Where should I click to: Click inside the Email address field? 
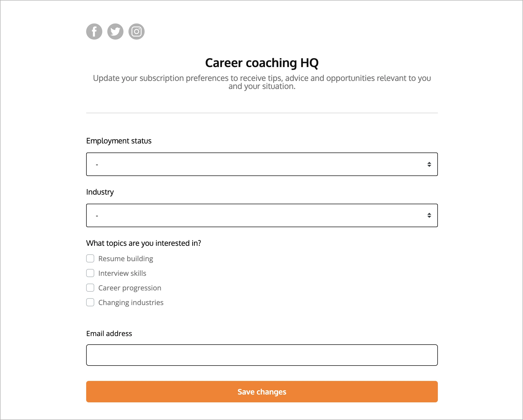262,355
